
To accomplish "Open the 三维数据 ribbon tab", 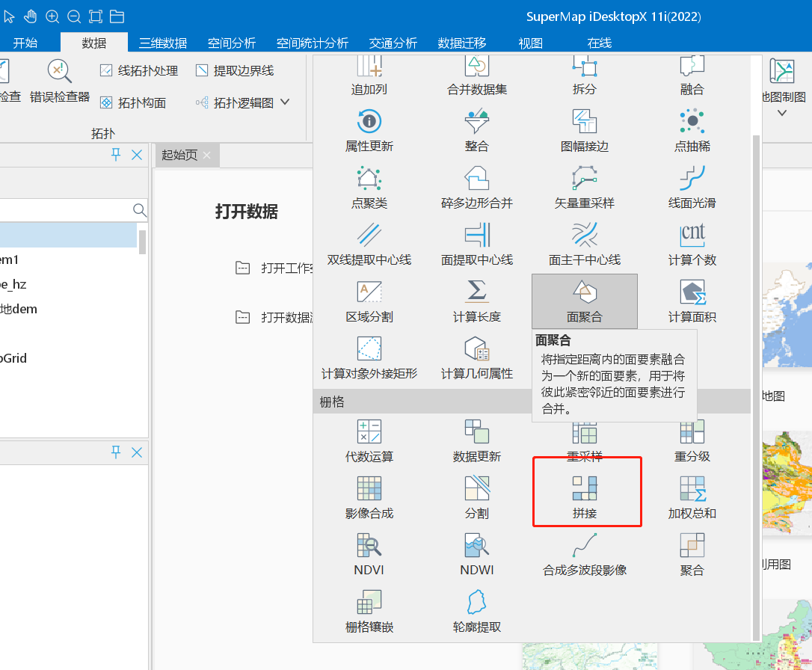I will [163, 43].
